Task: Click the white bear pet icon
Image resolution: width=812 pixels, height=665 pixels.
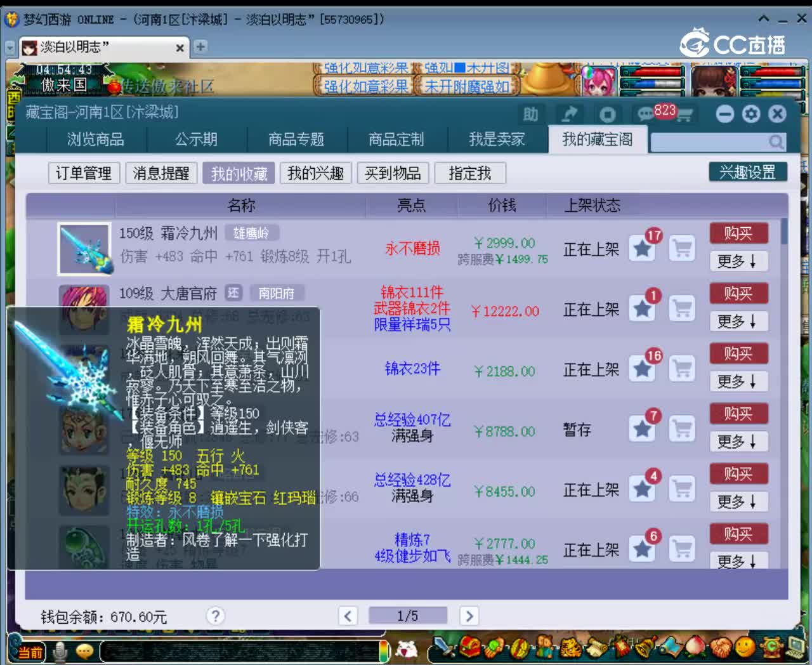Action: tap(407, 649)
